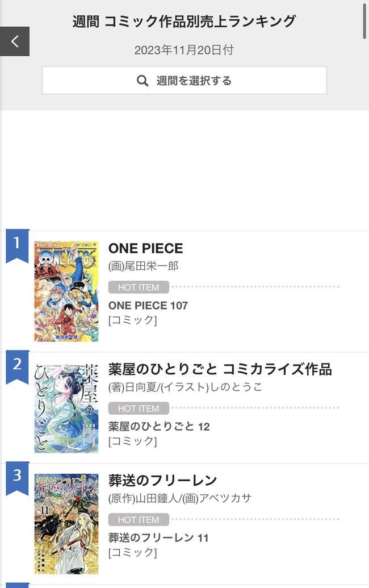Viewport: 369px width, 588px height.
Task: Tap the HOT ITEM badge under ONE PIECE
Action: click(139, 287)
